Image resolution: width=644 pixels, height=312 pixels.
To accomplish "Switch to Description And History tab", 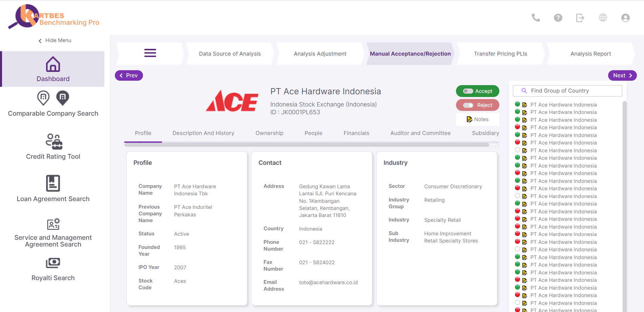I will click(203, 133).
